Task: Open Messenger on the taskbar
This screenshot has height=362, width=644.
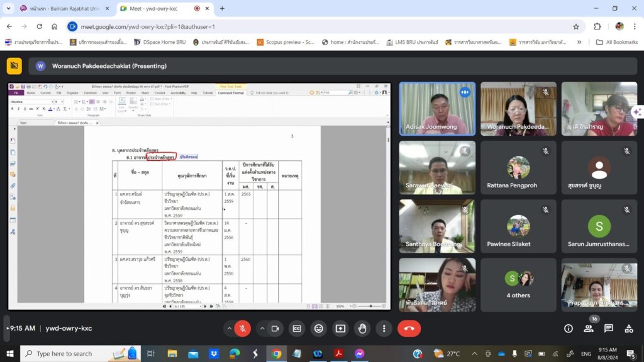Action: click(359, 353)
